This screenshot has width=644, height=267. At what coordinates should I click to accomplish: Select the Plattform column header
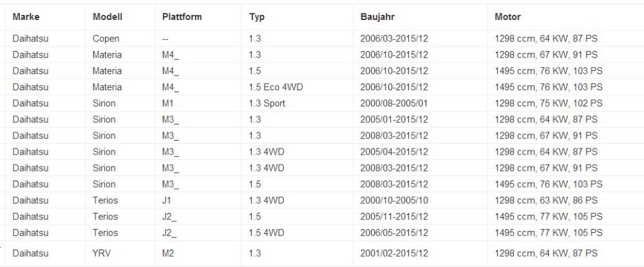[182, 17]
